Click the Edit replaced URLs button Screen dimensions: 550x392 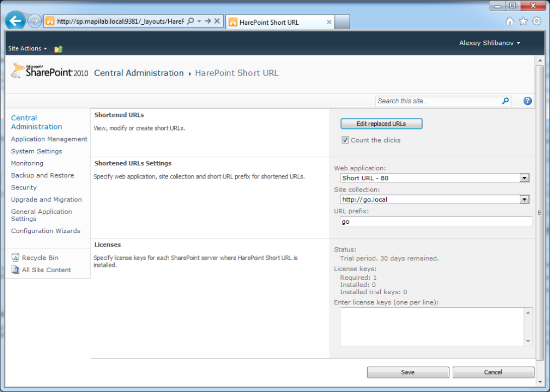coord(381,123)
